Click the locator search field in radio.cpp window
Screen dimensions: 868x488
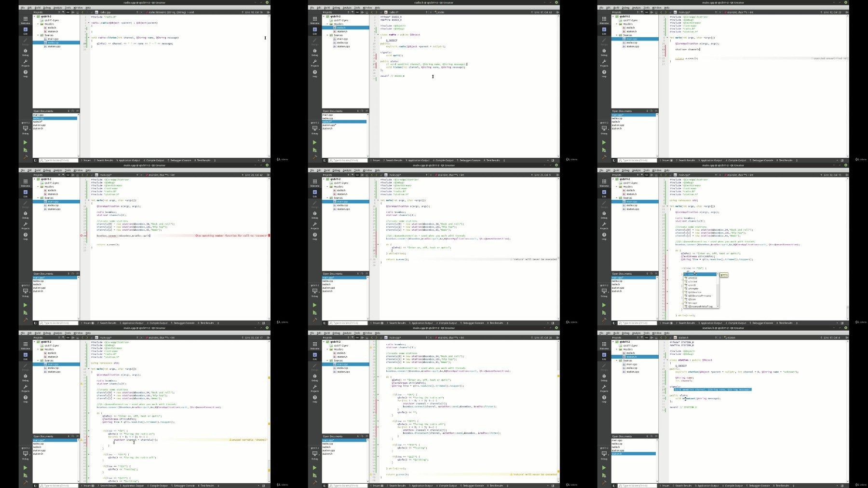tap(59, 160)
